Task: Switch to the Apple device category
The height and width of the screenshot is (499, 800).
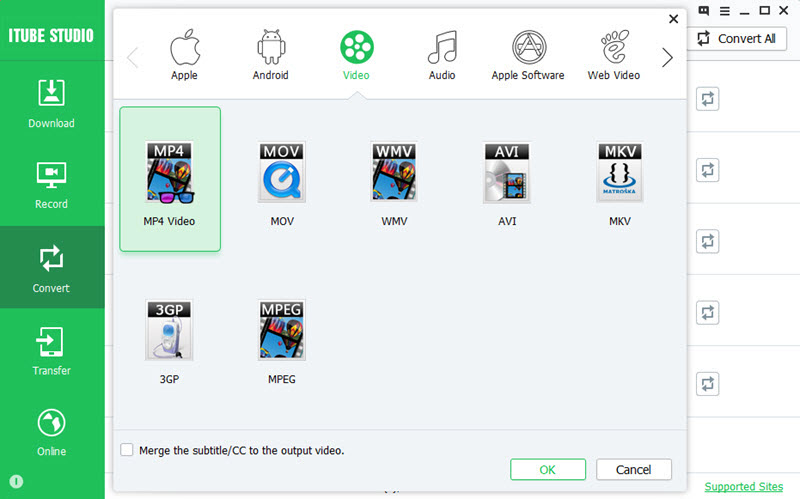Action: (x=184, y=55)
